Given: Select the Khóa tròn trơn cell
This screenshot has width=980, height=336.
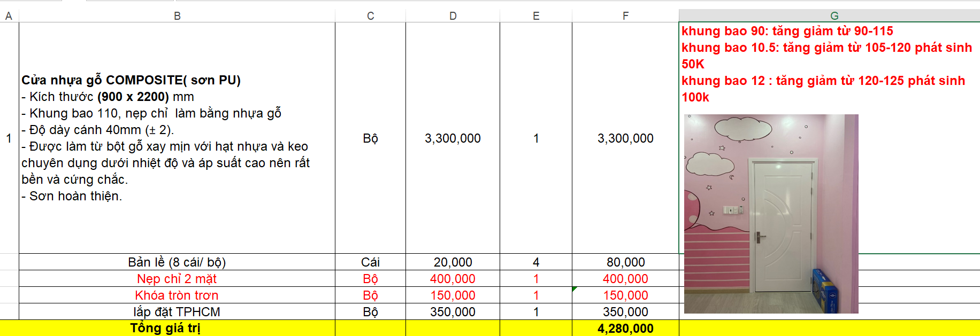Looking at the screenshot, I should pos(177,295).
